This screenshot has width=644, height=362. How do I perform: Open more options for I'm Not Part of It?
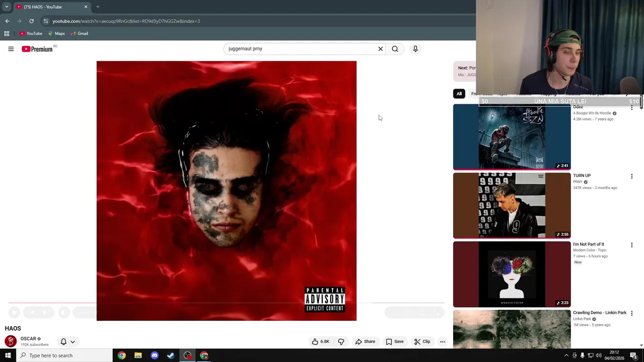[631, 245]
